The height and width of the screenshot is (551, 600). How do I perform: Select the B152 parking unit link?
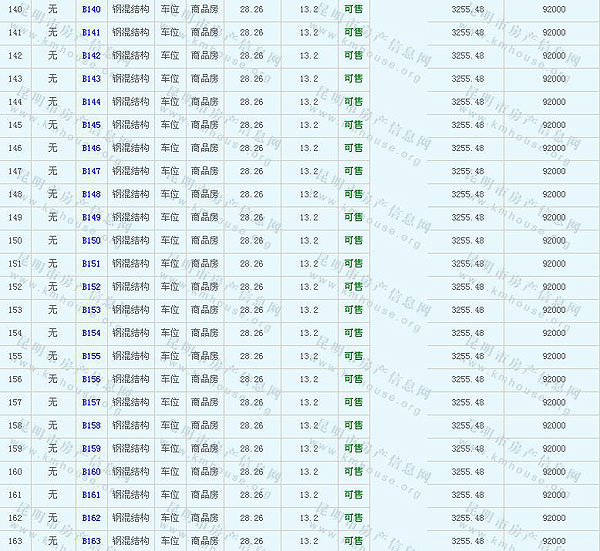pyautogui.click(x=91, y=287)
